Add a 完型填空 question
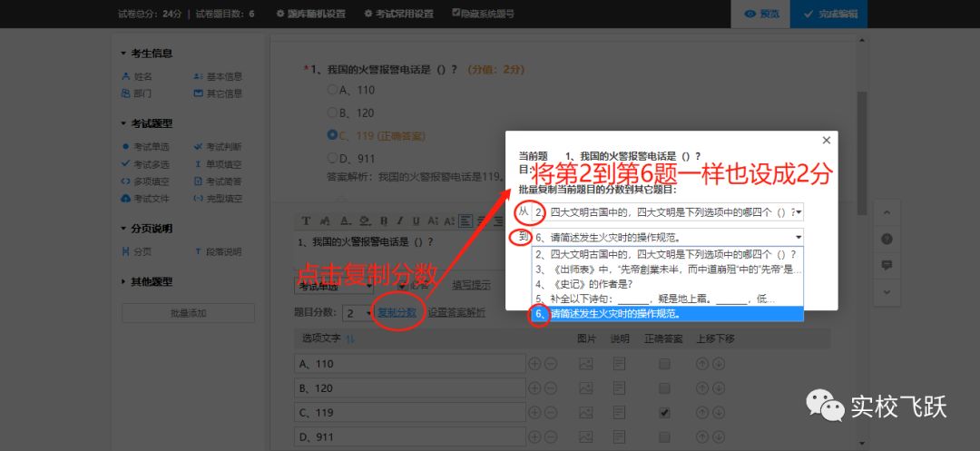 (218, 199)
